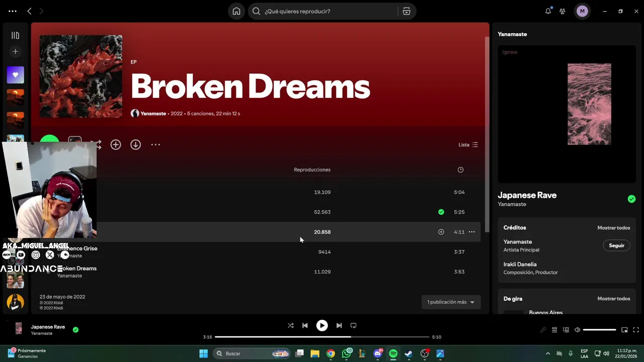The height and width of the screenshot is (362, 644).
Task: Toggle shuffle in the player bar
Action: 290,325
